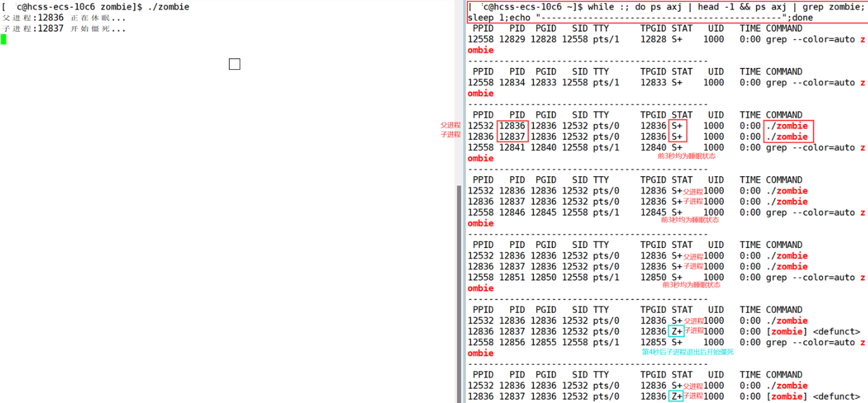Click TPGID column value 12855
868x403 pixels.
click(654, 342)
